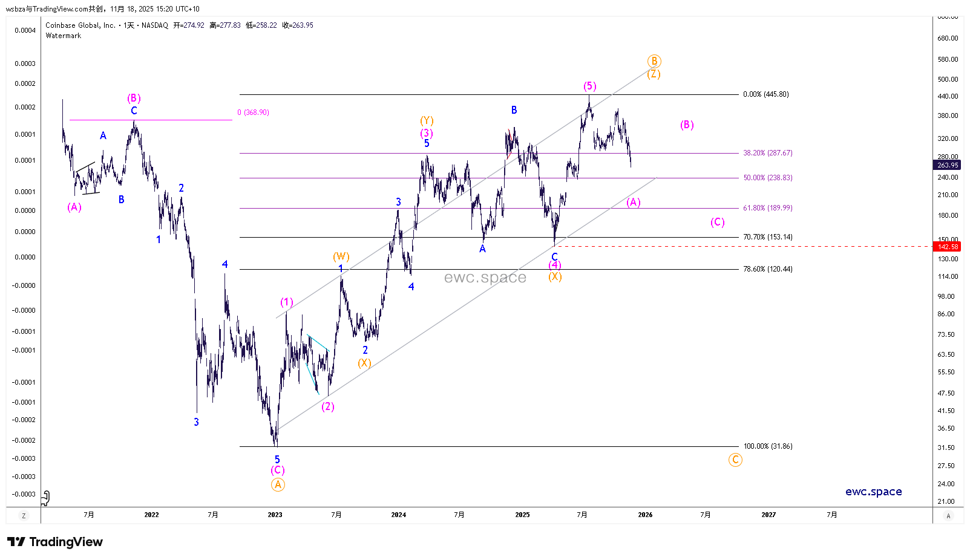970x560 pixels.
Task: Click the Watermark indicator label
Action: (x=64, y=36)
